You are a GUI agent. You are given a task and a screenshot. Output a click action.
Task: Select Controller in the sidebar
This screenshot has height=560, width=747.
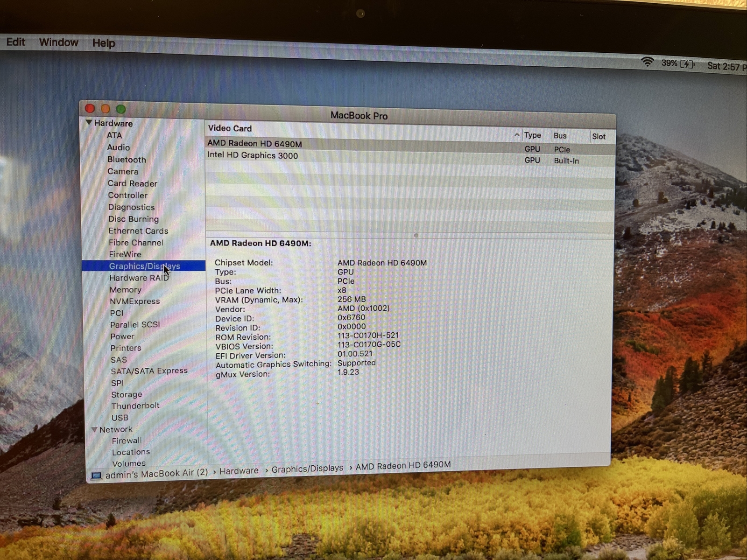point(127,195)
